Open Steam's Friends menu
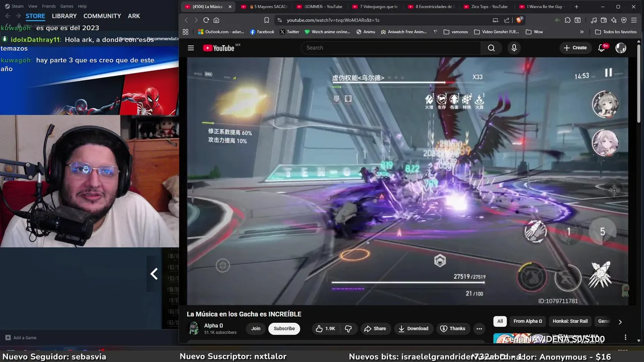Image resolution: width=644 pixels, height=362 pixels. click(49, 6)
